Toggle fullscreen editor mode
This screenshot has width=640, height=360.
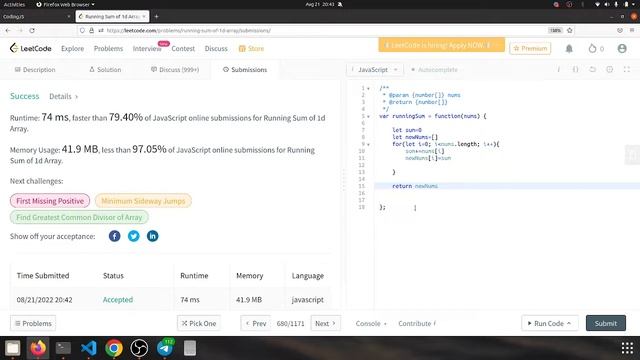coord(627,69)
